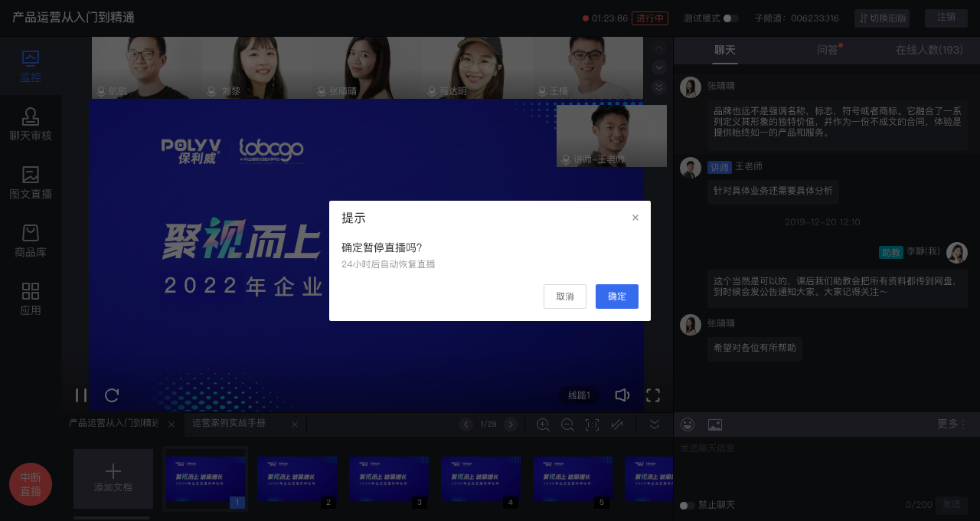Select participant 苑达明 video tile
980x521 pixels.
point(478,67)
